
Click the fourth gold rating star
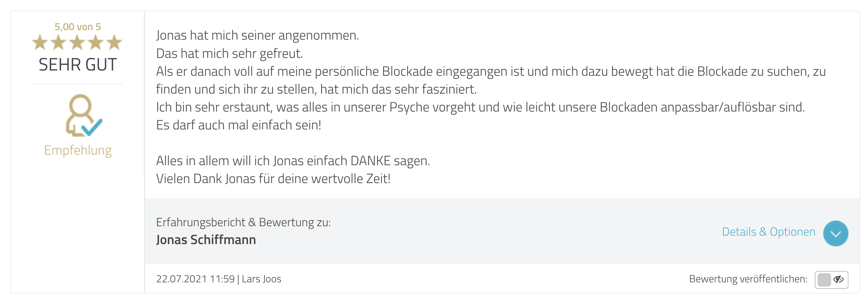click(96, 43)
